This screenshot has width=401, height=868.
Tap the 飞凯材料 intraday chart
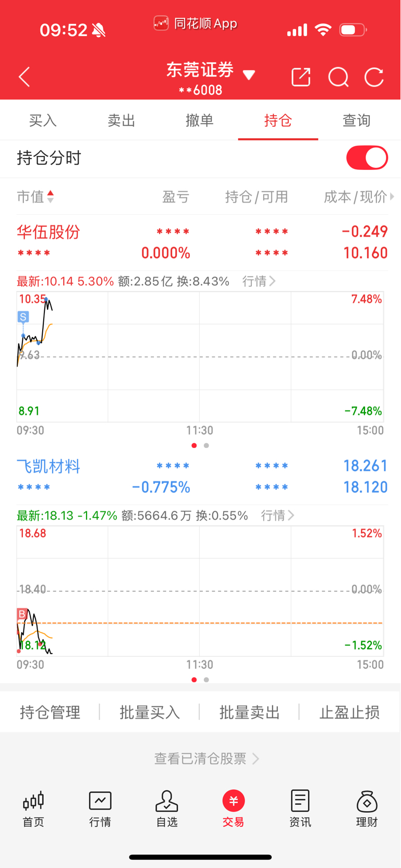pyautogui.click(x=200, y=591)
